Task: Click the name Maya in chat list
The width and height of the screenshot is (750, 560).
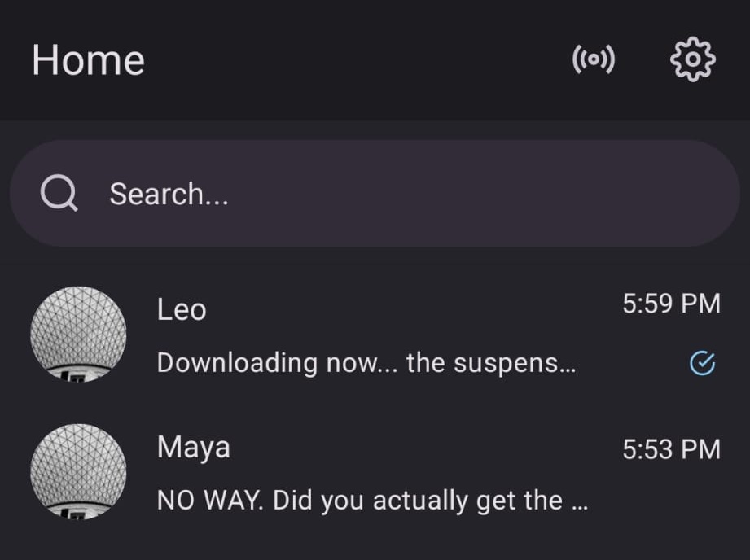Action: [x=193, y=448]
